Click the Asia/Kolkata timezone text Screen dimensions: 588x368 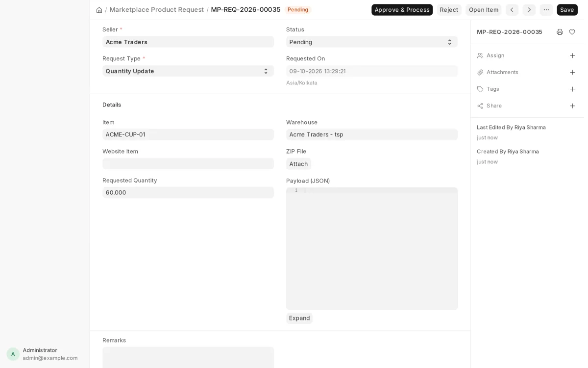click(302, 83)
